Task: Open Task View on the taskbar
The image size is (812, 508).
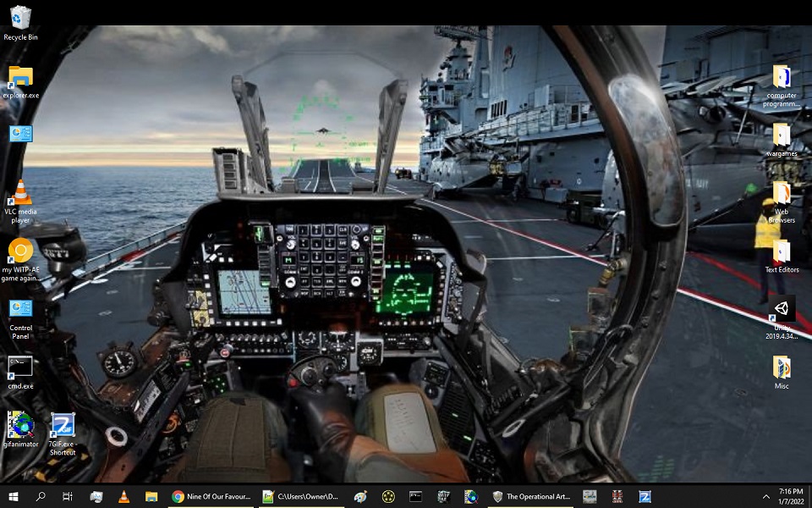Action: (x=68, y=496)
